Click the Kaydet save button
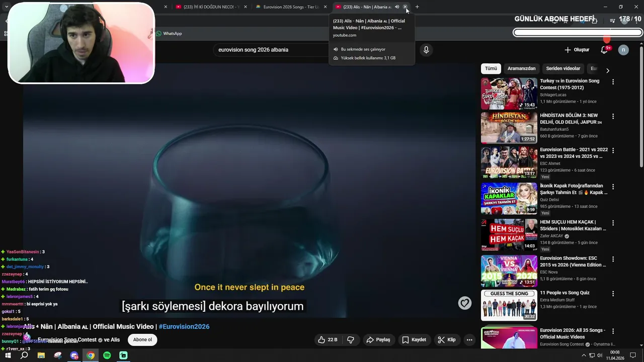This screenshot has height=362, width=644. pos(414,340)
